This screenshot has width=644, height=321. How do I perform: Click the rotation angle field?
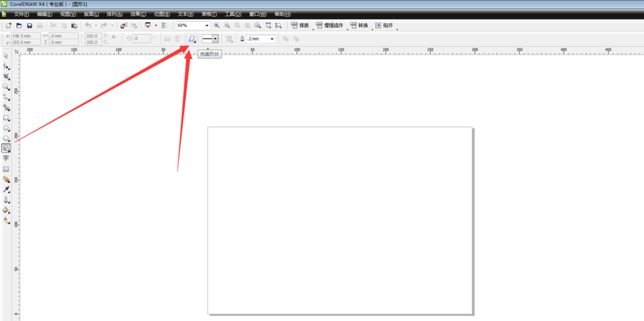[142, 39]
